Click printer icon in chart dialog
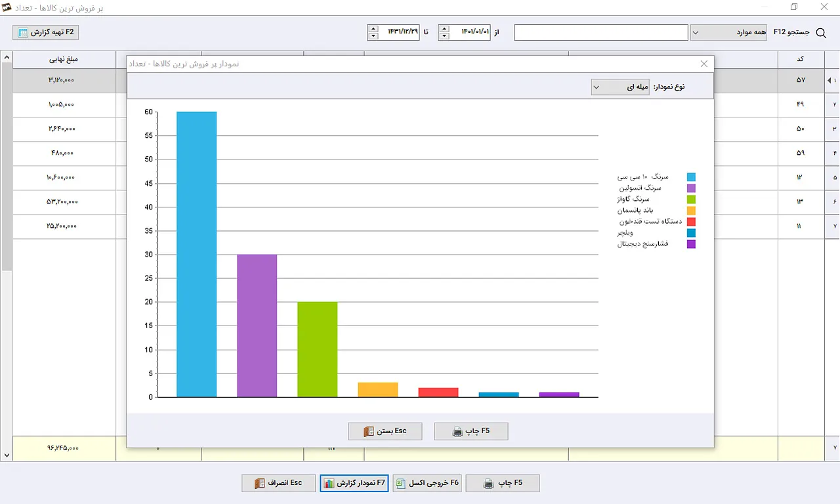This screenshot has width=840, height=504. point(458,432)
